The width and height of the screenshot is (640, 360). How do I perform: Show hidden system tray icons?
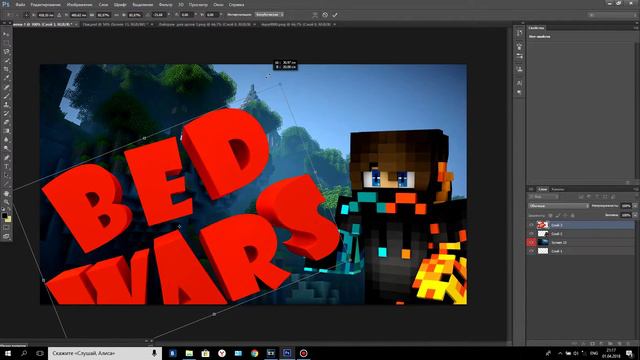coord(560,353)
